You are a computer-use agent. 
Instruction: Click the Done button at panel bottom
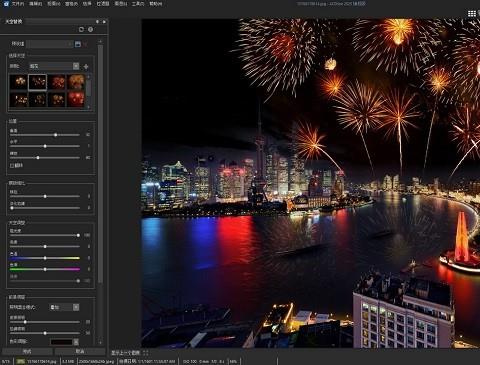tap(27, 351)
